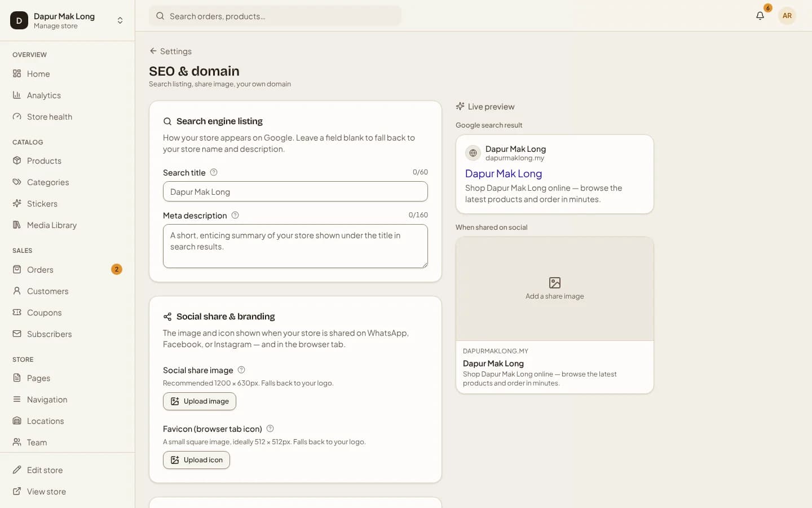812x508 pixels.
Task: Click the Add a share image placeholder
Action: coord(555,289)
